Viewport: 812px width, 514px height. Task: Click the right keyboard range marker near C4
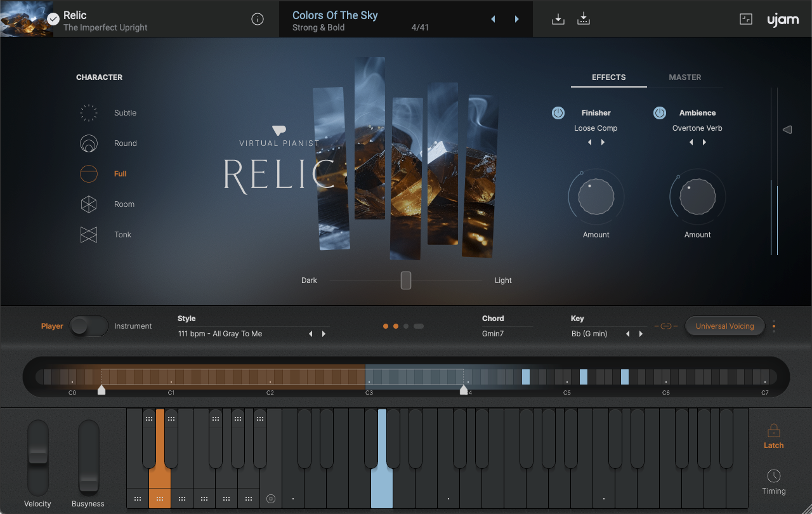pos(464,390)
